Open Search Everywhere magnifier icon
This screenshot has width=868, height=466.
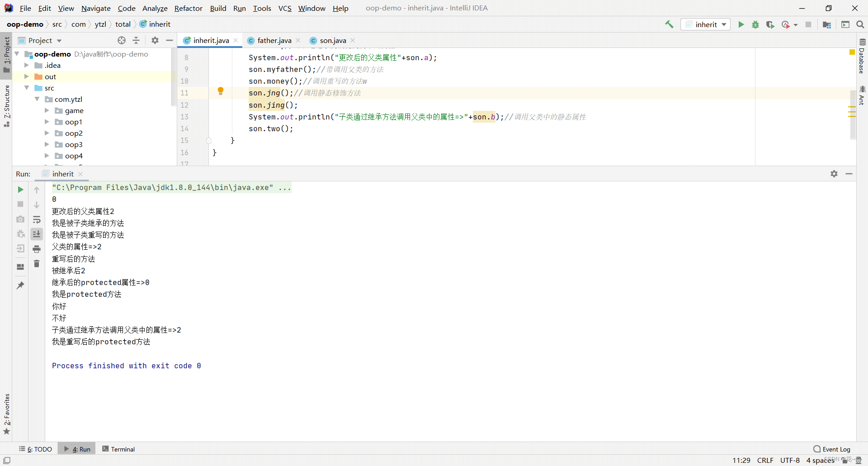[860, 24]
